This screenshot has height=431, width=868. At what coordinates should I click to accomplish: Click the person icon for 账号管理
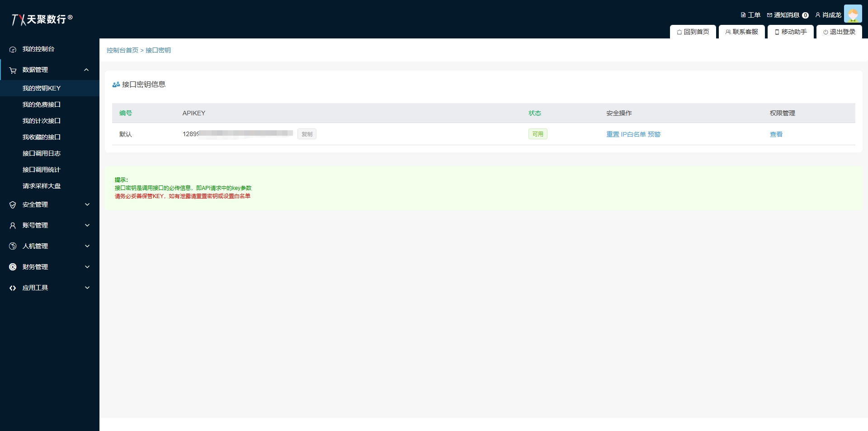pos(13,226)
